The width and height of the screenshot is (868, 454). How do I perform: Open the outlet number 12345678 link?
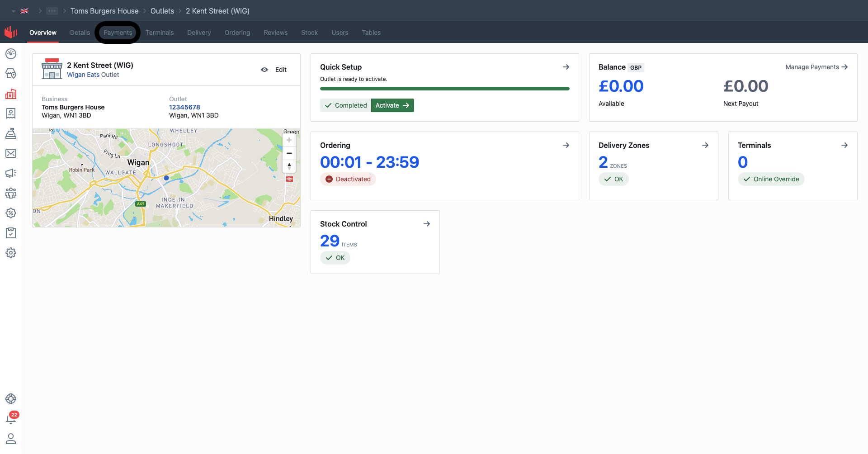[x=184, y=107]
